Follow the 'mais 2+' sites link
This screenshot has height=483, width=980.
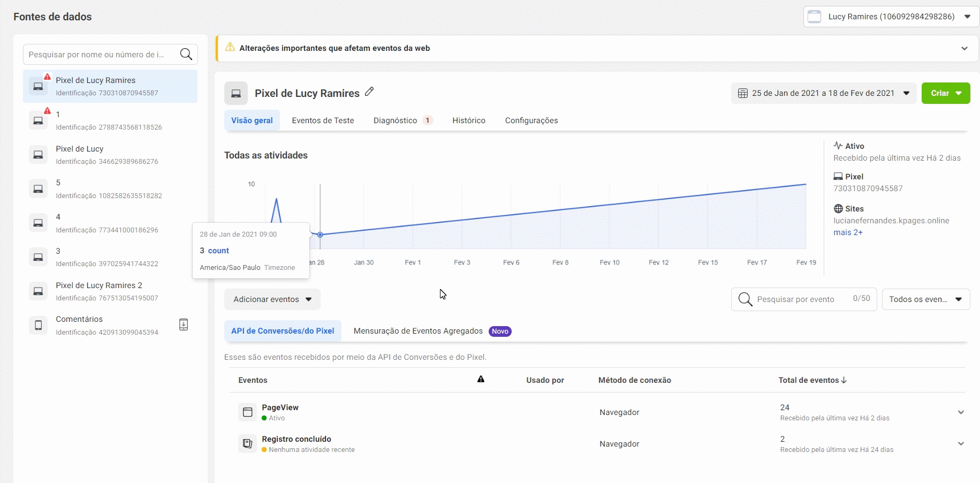[848, 232]
